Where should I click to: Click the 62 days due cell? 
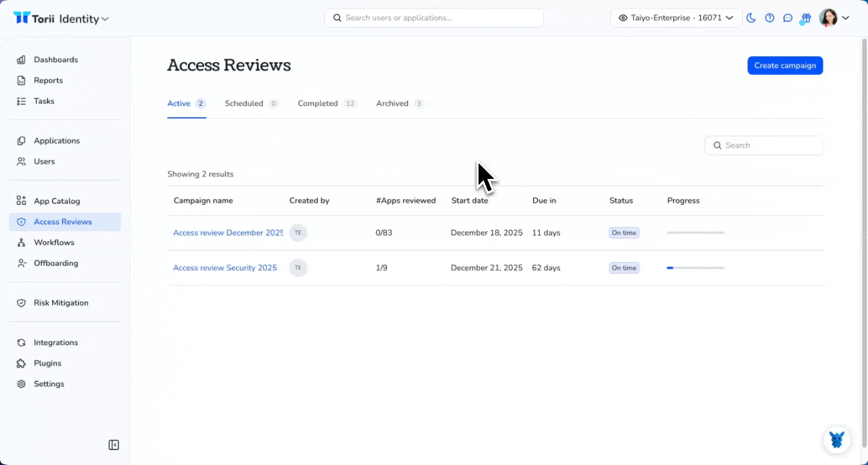(x=546, y=267)
